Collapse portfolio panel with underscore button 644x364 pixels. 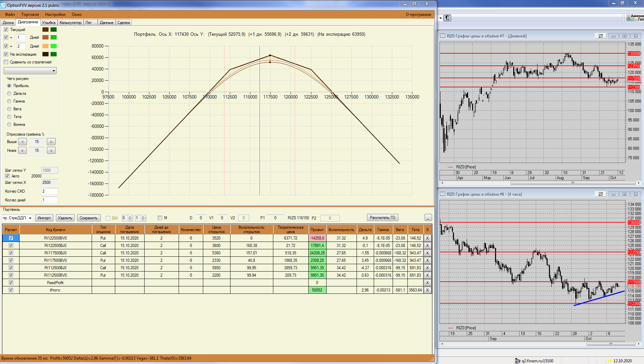pos(428,218)
